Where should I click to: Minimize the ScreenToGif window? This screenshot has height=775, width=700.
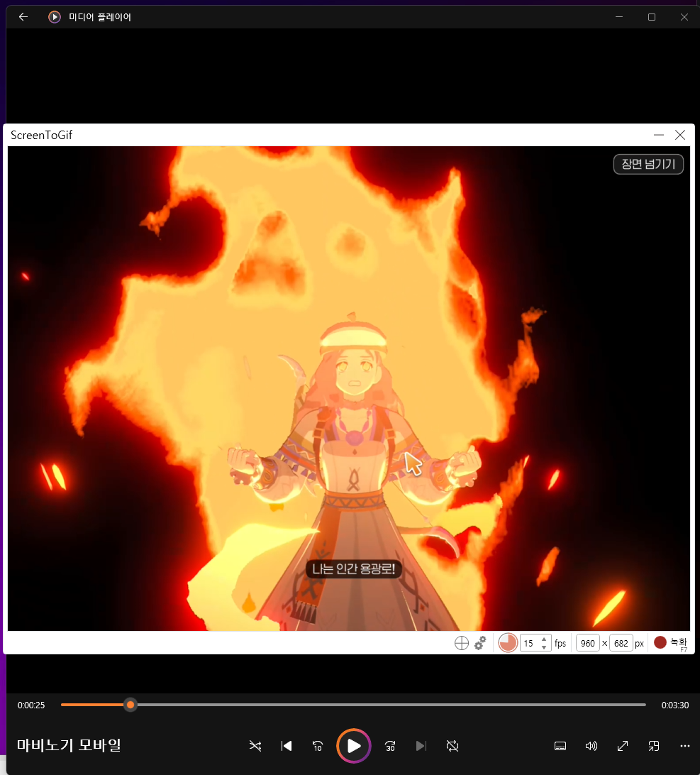click(x=658, y=135)
